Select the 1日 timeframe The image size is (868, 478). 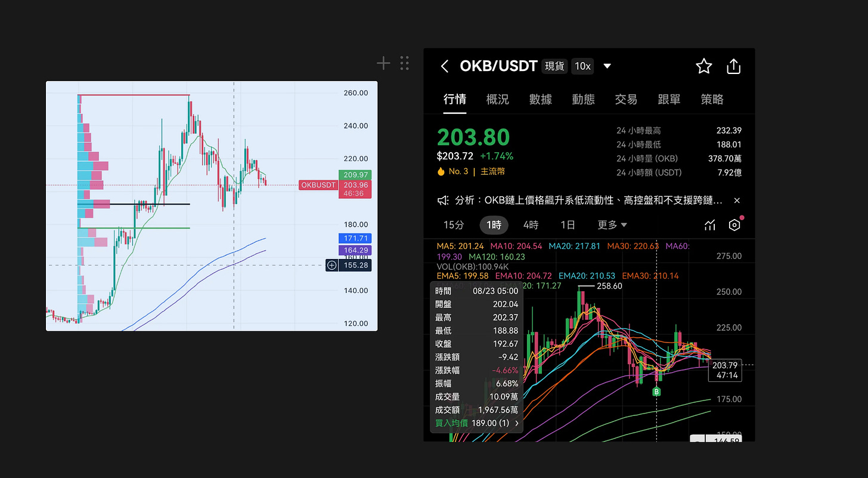pyautogui.click(x=568, y=225)
